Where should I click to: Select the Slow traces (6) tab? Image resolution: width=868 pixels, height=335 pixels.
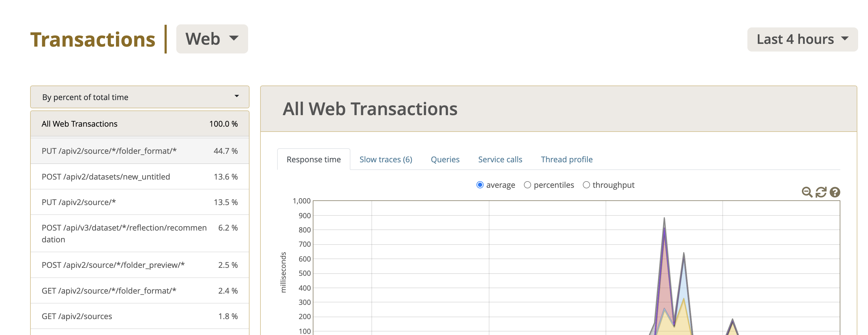coord(386,160)
